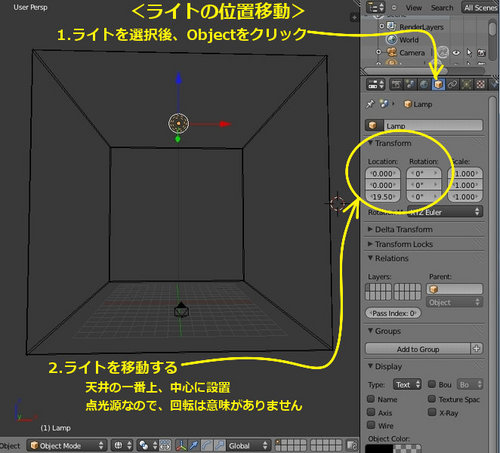Click the 3D manipulator axes toggle icon
This screenshot has width=500, height=453.
point(181,445)
